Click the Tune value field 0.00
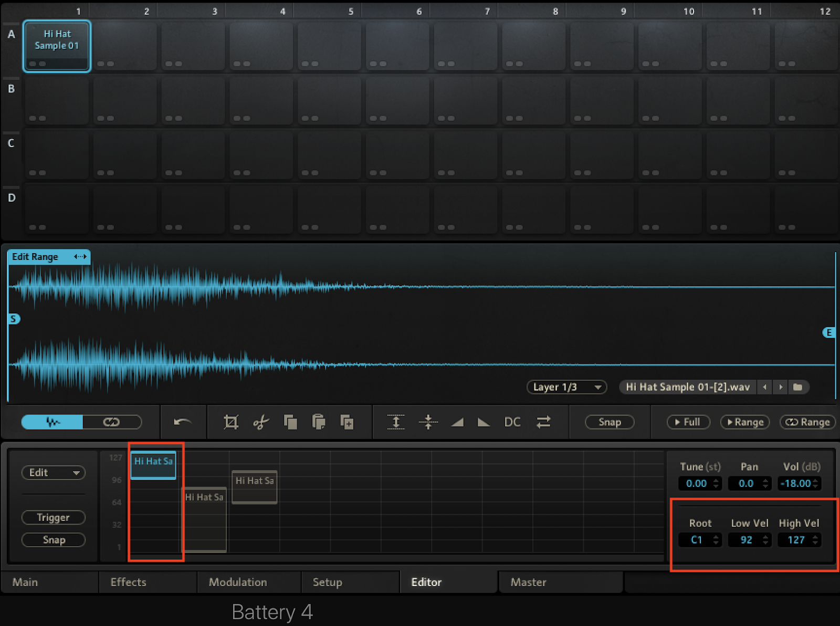840x626 pixels. coord(696,483)
